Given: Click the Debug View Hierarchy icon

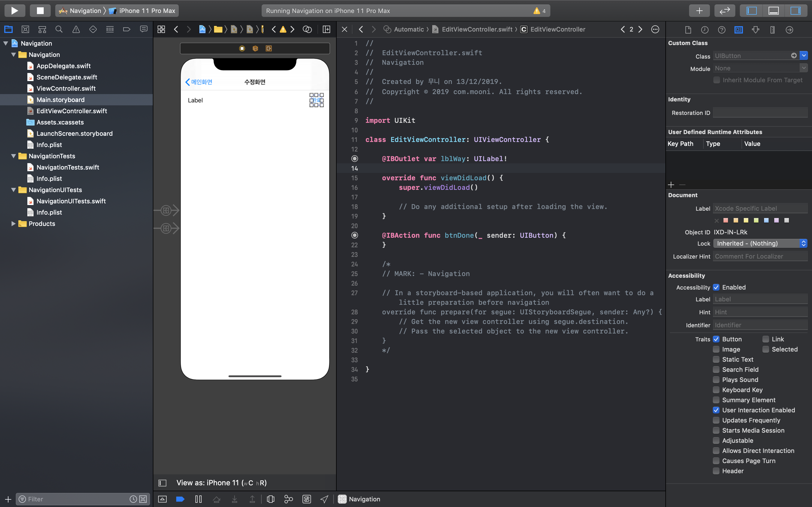Looking at the screenshot, I should point(270,499).
